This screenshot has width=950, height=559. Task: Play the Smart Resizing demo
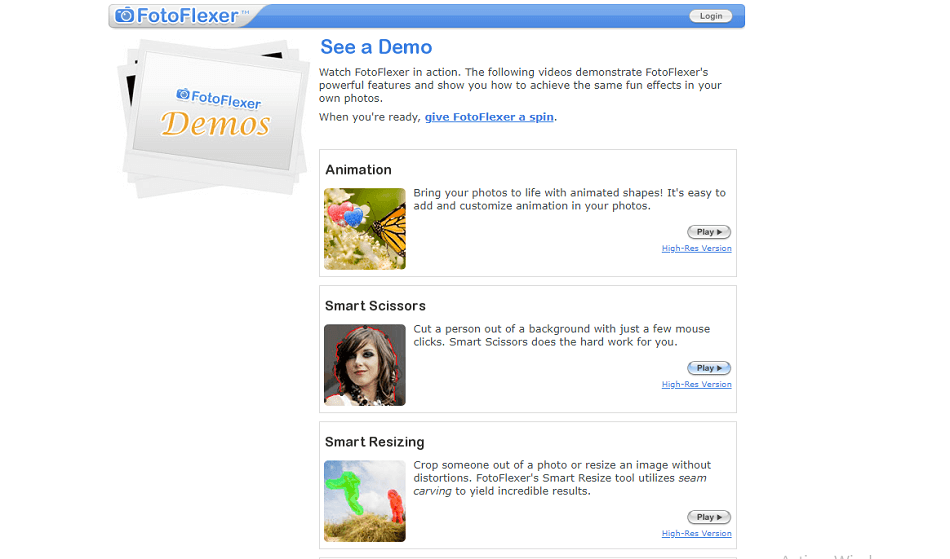[709, 517]
